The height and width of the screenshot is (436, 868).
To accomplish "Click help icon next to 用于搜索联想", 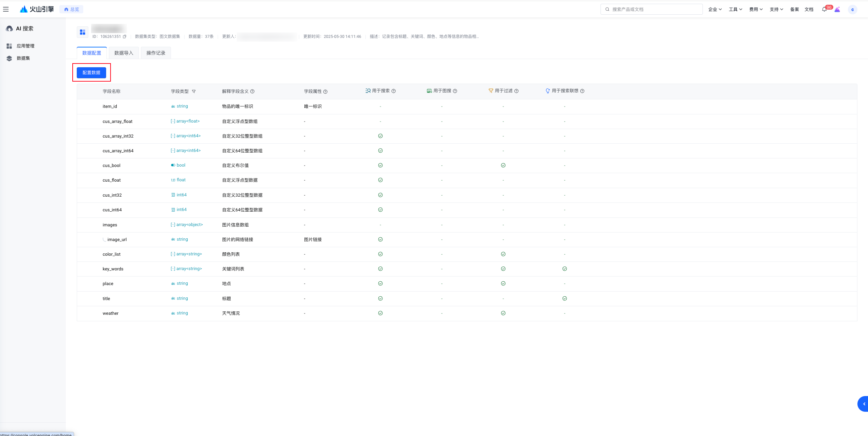I will tap(582, 91).
